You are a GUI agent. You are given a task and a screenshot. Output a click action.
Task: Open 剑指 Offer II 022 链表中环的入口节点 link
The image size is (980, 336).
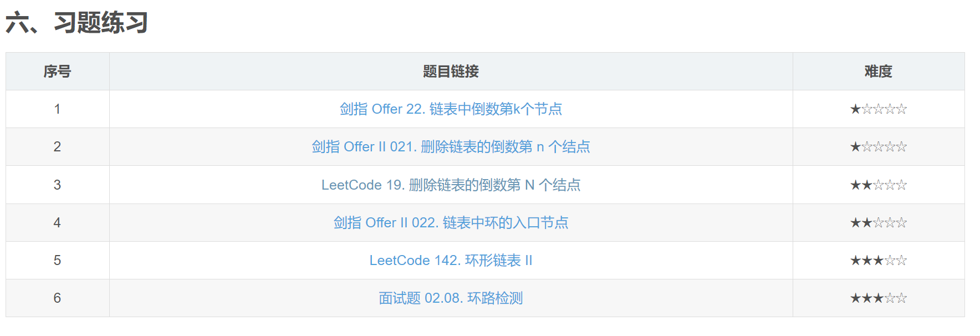451,222
